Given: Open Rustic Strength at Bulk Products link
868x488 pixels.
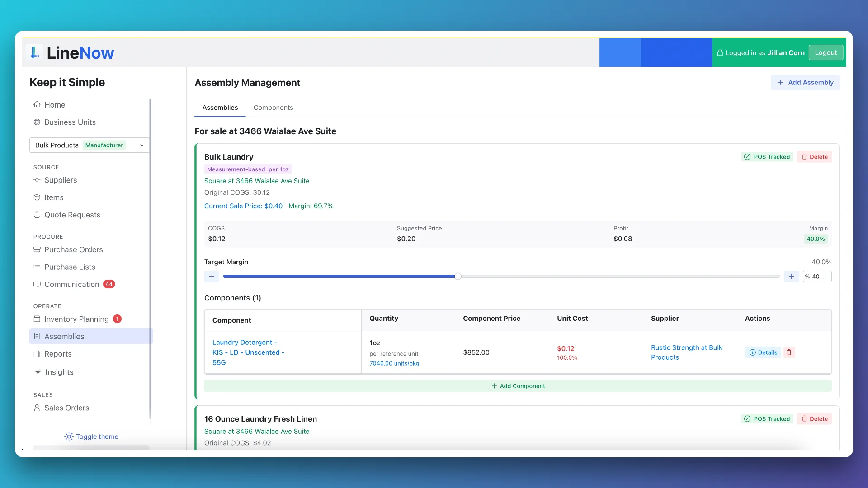Looking at the screenshot, I should [x=686, y=352].
